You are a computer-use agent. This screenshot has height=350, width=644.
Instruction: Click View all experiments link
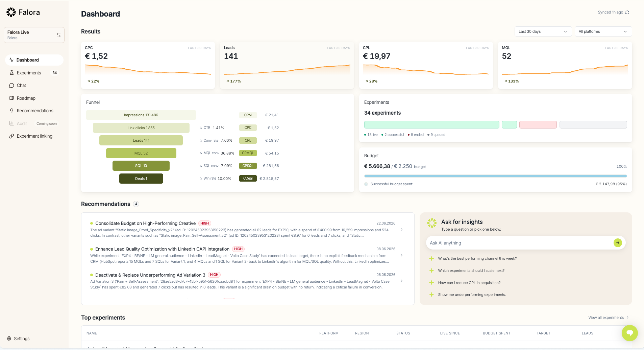[x=609, y=318]
